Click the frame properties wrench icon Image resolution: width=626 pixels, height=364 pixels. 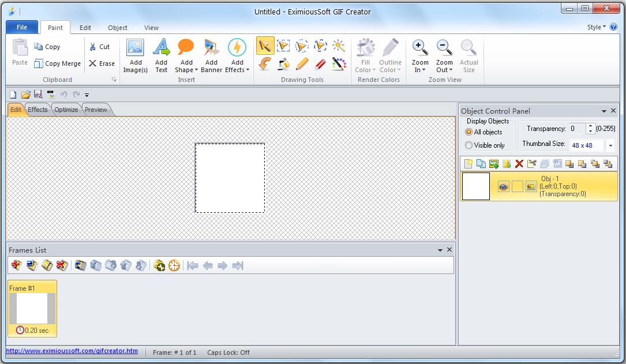[x=159, y=265]
